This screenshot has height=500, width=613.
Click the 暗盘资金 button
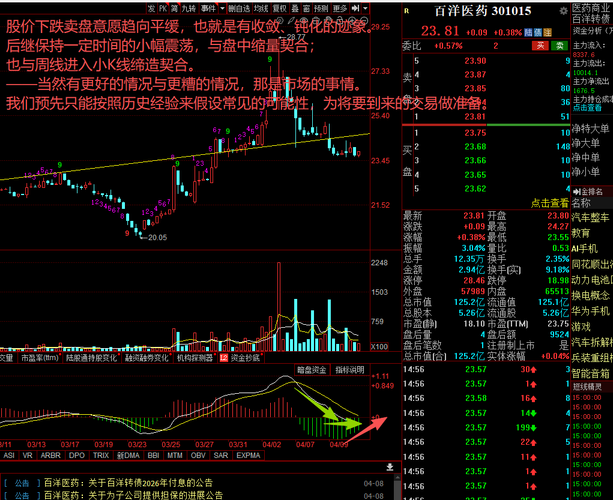point(312,370)
